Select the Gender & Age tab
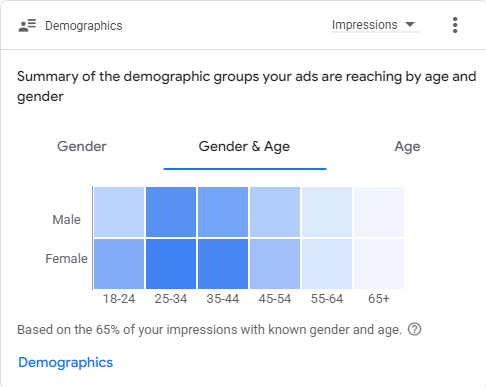Image resolution: width=486 pixels, height=387 pixels. pos(244,146)
